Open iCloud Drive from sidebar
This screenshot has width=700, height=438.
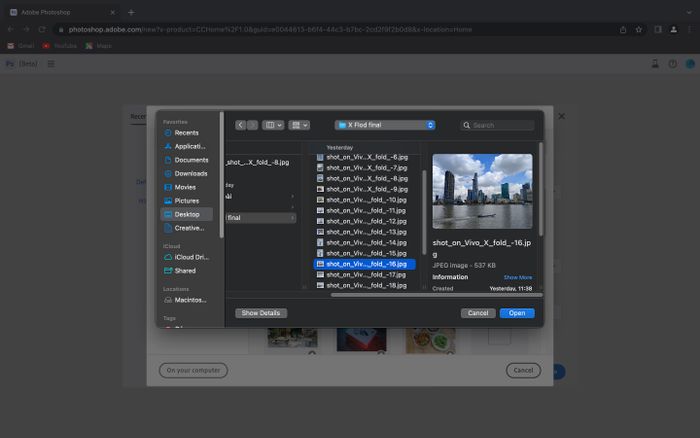tap(190, 256)
